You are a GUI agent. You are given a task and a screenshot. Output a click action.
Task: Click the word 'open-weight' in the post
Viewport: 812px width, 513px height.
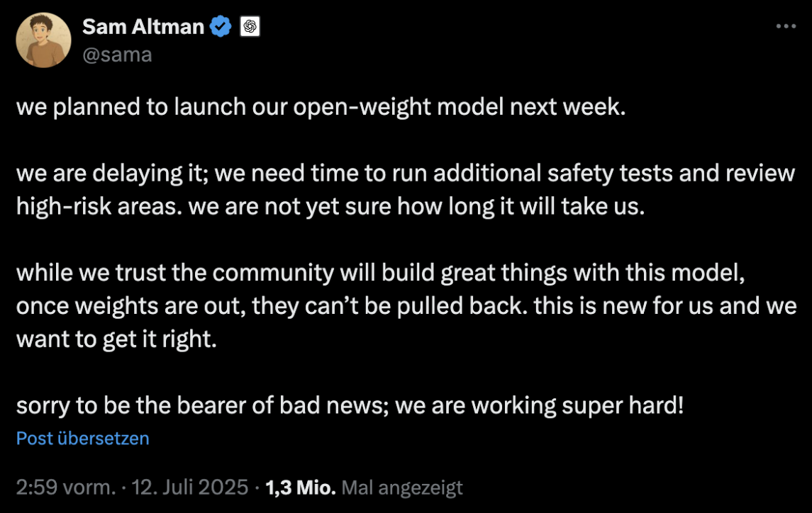(x=362, y=107)
